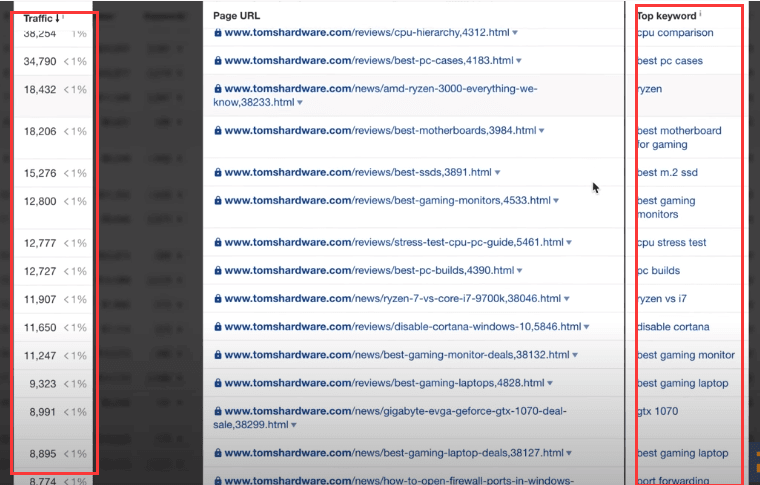Viewport: 760px width, 485px height.
Task: Click the lock icon beside amd-ryzen-3000 URL
Action: coord(218,89)
